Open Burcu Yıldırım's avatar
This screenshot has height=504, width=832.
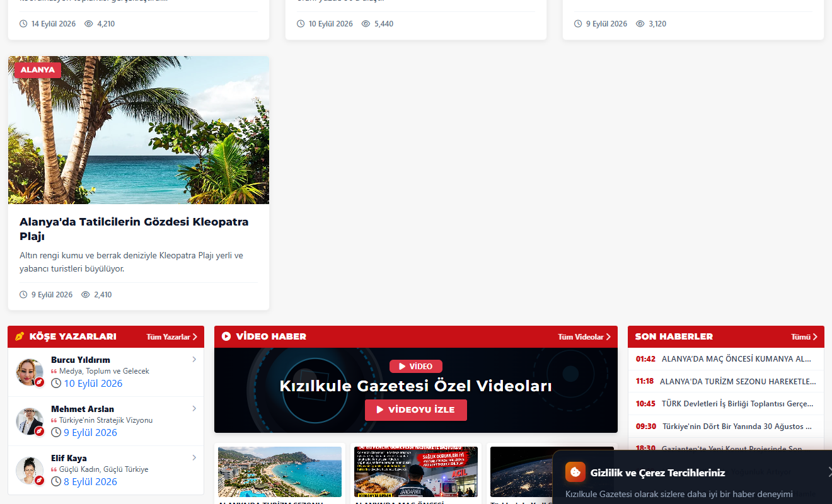click(x=30, y=372)
